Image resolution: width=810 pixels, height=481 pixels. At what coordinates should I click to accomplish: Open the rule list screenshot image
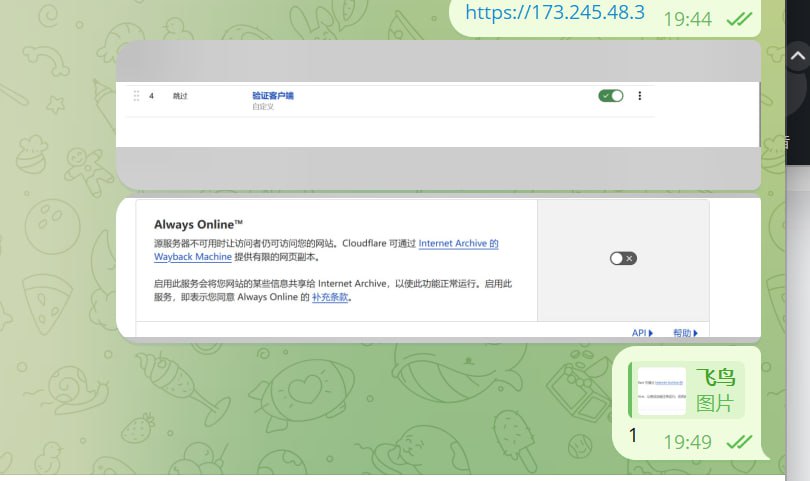437,114
